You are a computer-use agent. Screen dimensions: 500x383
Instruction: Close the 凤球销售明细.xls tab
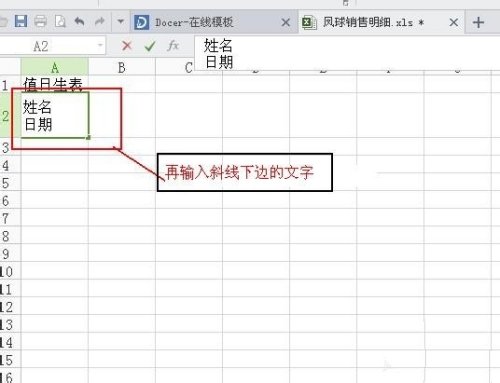453,23
